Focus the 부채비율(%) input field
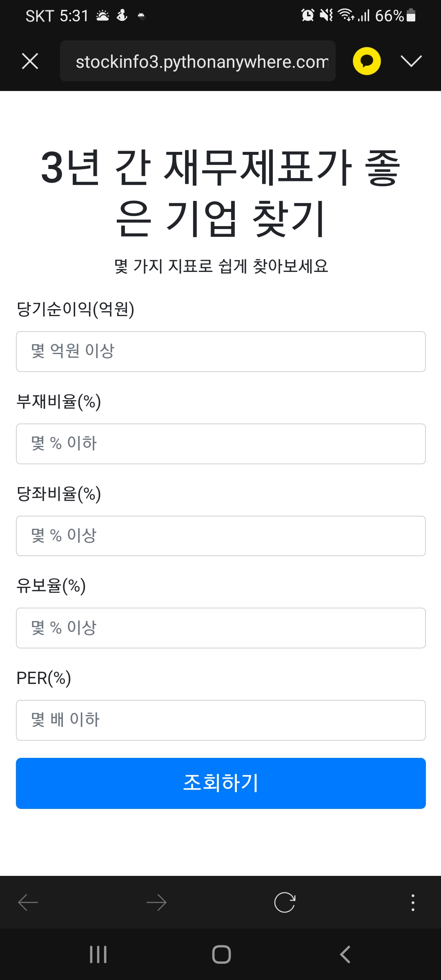The image size is (441, 980). 221,444
